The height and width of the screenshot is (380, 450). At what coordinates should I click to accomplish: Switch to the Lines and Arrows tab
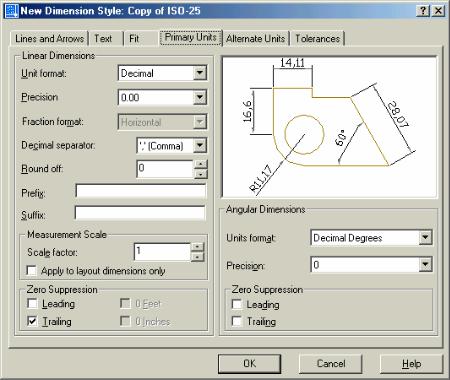tap(49, 38)
